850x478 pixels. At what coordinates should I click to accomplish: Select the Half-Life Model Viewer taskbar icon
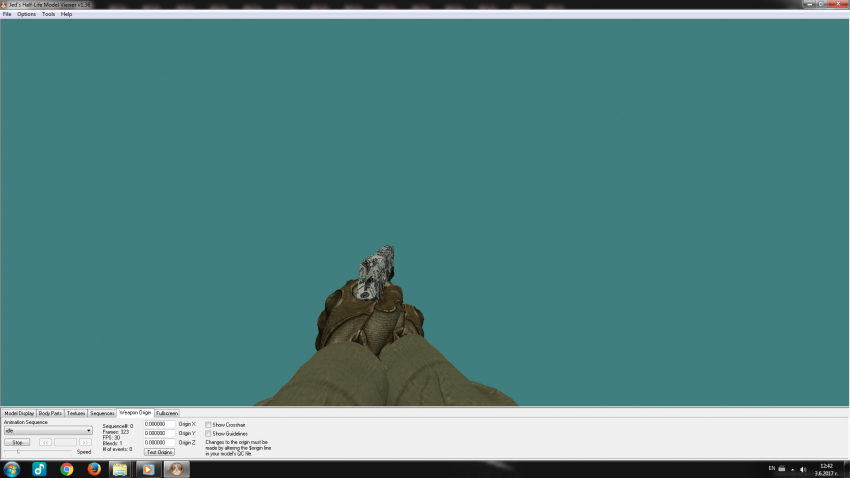coord(177,469)
